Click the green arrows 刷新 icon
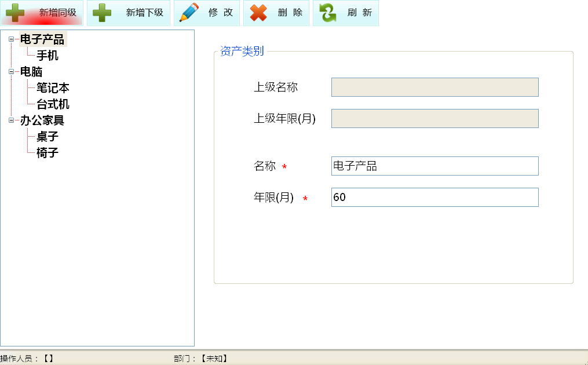 [328, 13]
